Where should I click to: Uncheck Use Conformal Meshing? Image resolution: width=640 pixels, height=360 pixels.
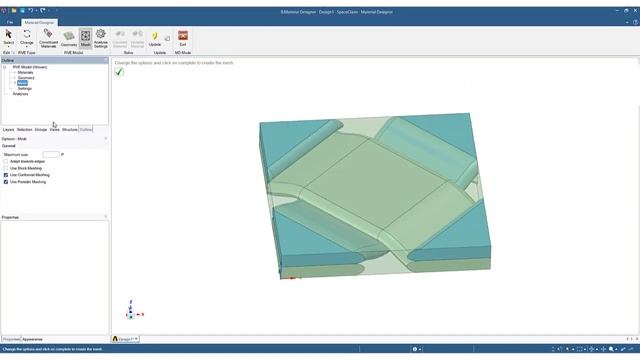[6, 175]
